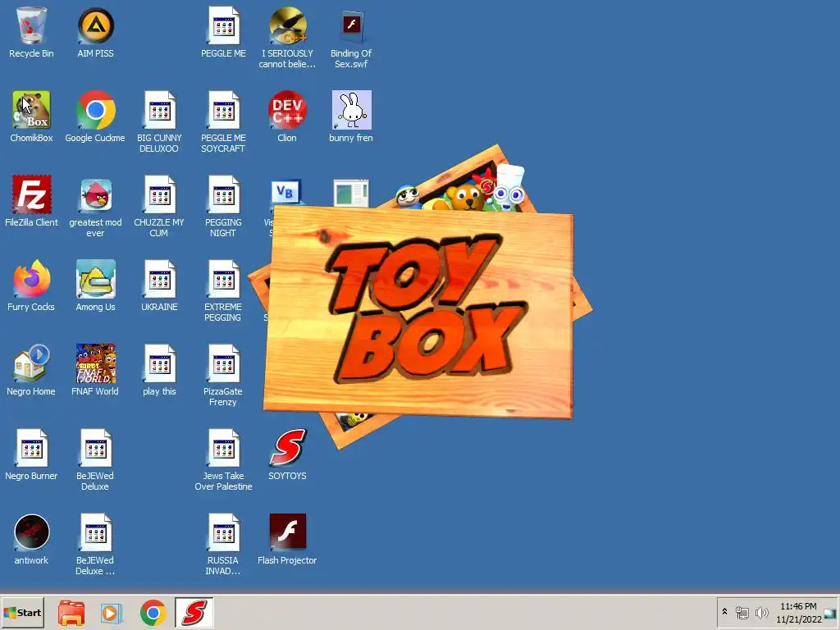Select the PEGGING NIGHT file icon
Image resolution: width=840 pixels, height=630 pixels.
pyautogui.click(x=223, y=194)
